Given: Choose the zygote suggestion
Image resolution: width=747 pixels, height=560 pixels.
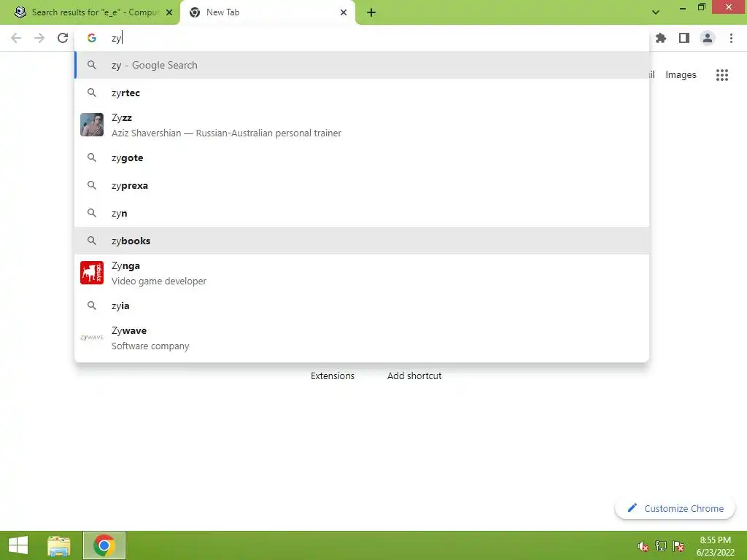Looking at the screenshot, I should 362,157.
